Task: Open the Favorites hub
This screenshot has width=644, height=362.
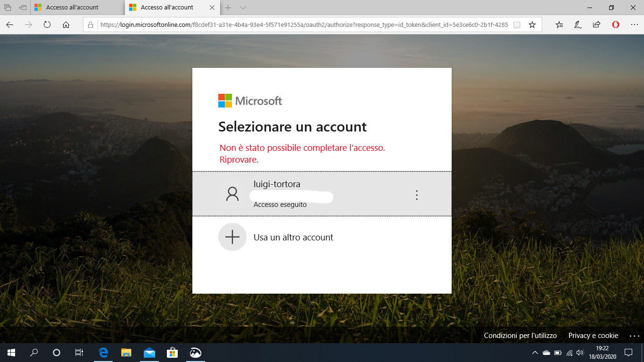Action: click(x=559, y=25)
